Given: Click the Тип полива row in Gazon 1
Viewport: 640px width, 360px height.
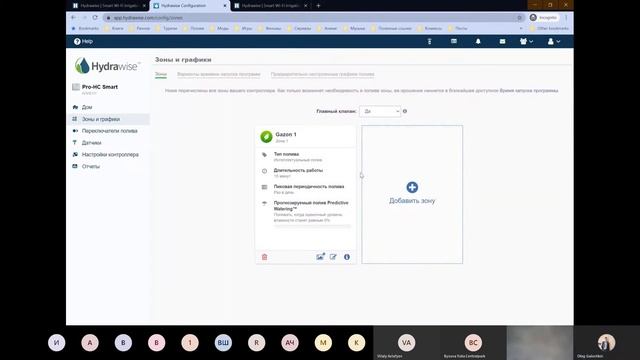Looking at the screenshot, I should 305,157.
